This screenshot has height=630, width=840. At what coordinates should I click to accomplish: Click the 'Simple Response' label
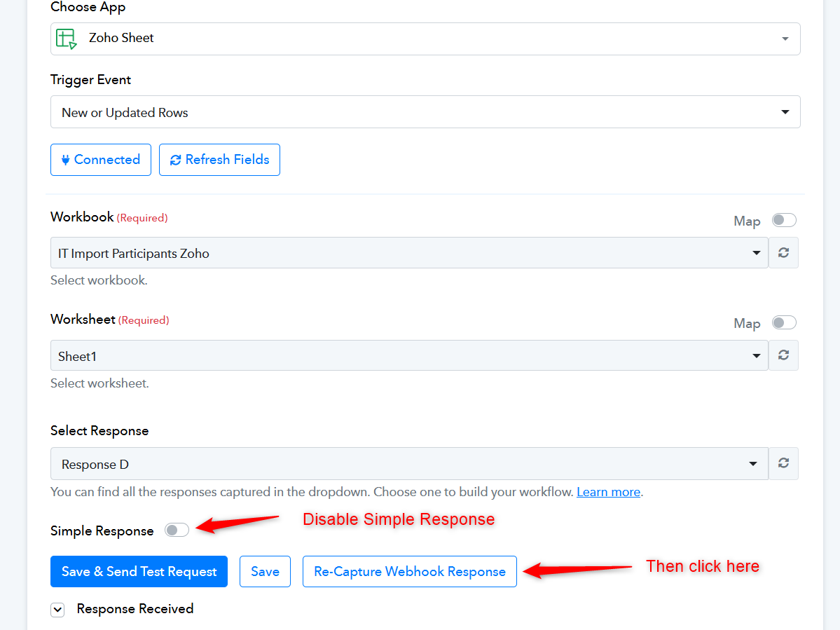[102, 531]
